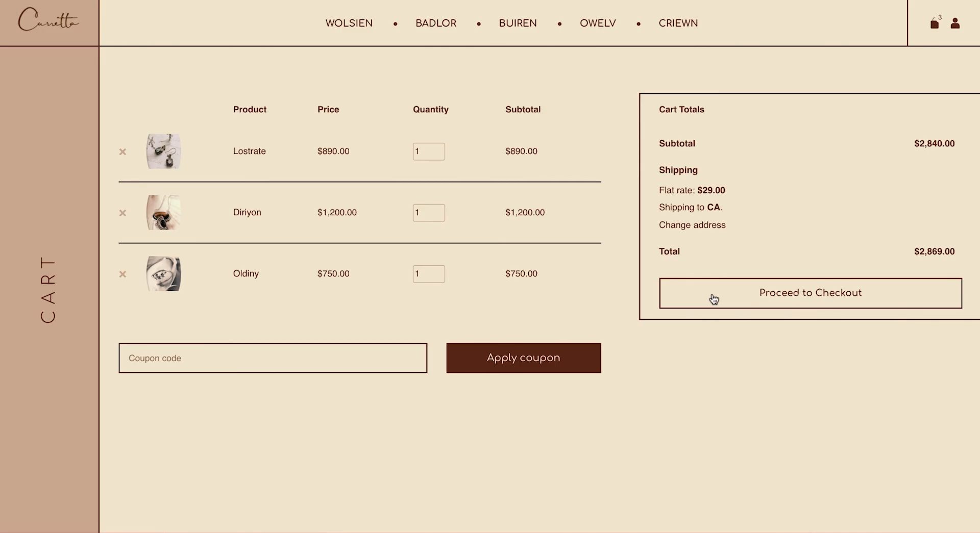Click the Curetta logo
980x533 pixels.
coord(48,20)
